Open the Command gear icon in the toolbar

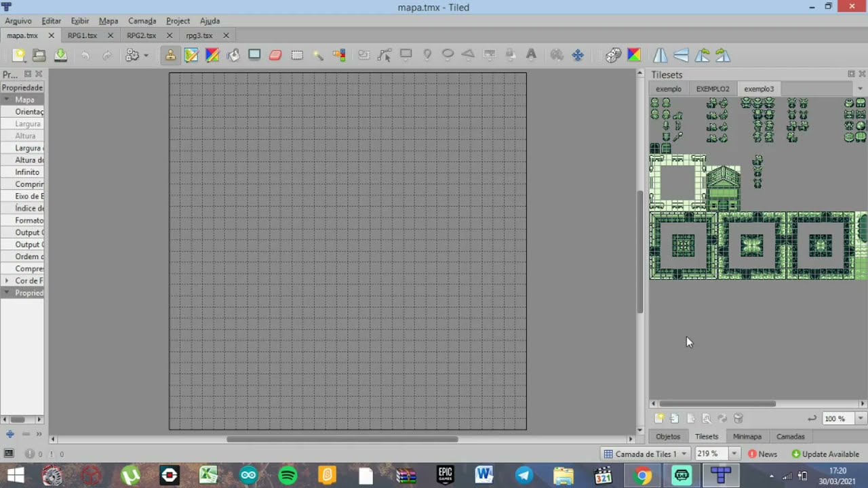coord(132,56)
